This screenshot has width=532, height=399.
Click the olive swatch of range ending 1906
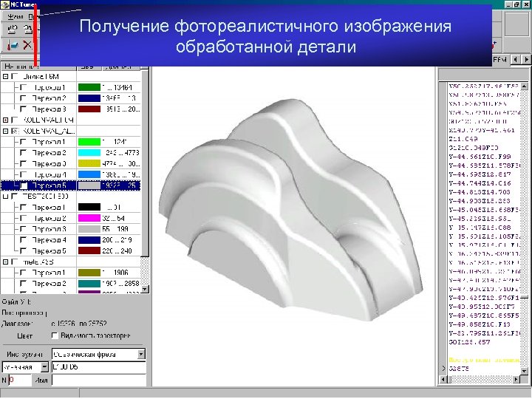(x=89, y=273)
